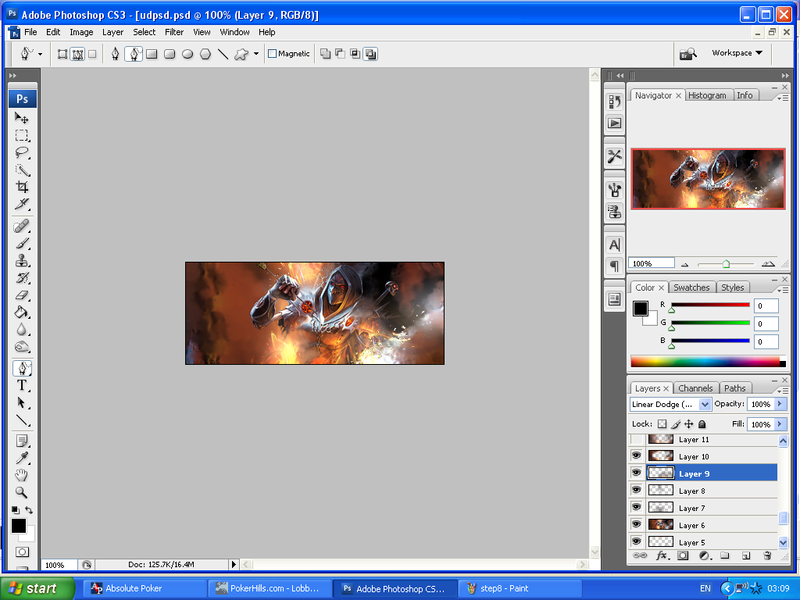Create a new layer group

pyautogui.click(x=724, y=556)
